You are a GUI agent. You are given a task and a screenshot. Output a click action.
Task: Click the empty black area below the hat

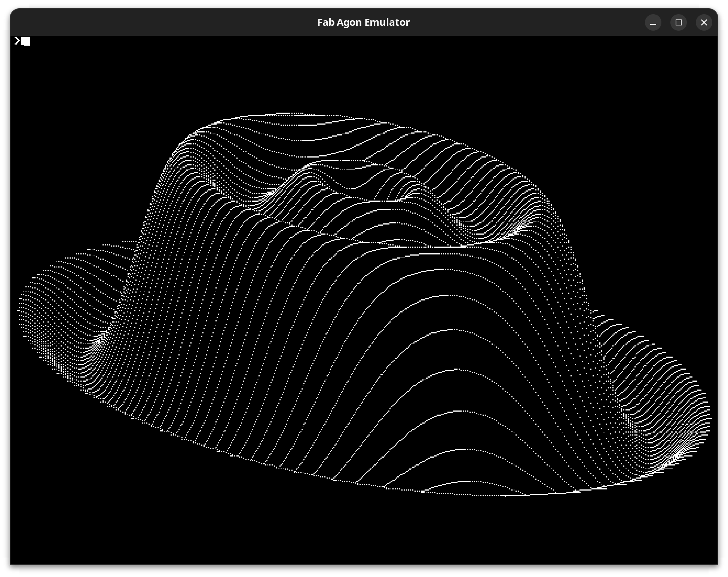(363, 539)
